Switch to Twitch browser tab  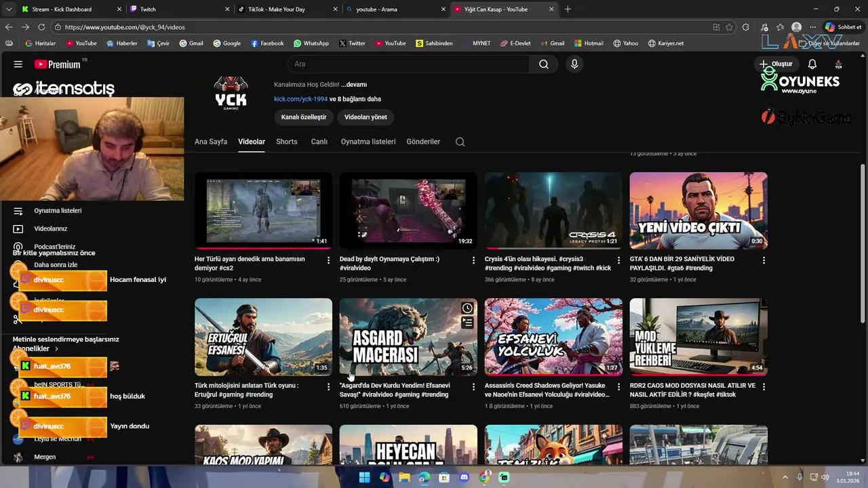point(180,9)
